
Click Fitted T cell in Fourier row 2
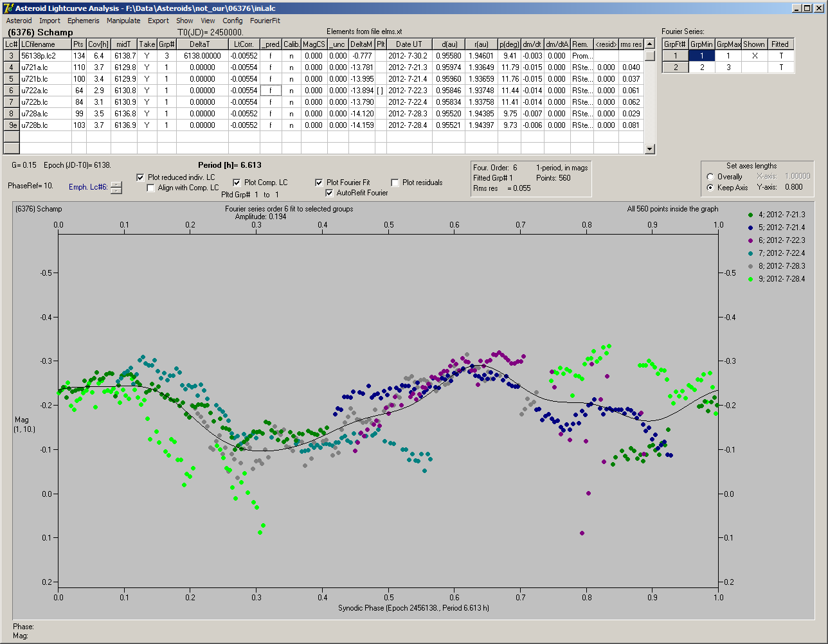coord(780,67)
